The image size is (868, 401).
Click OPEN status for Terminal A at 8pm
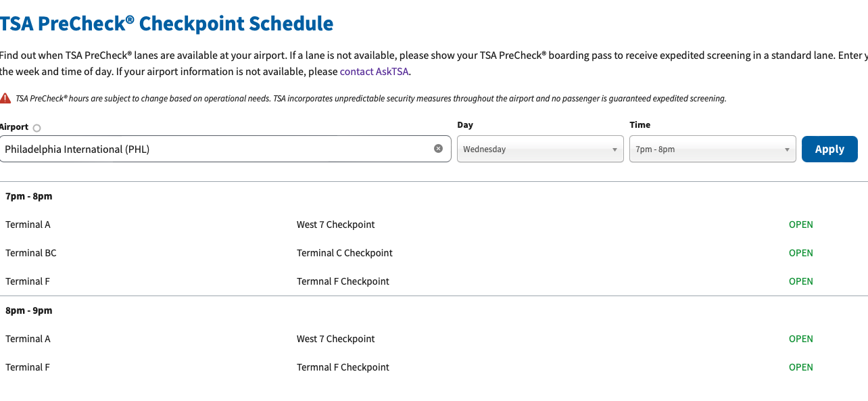801,339
